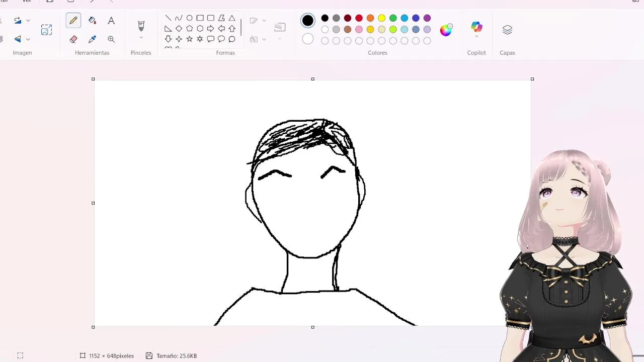Choose the Oval callout shape
644x362 pixels.
click(x=221, y=39)
